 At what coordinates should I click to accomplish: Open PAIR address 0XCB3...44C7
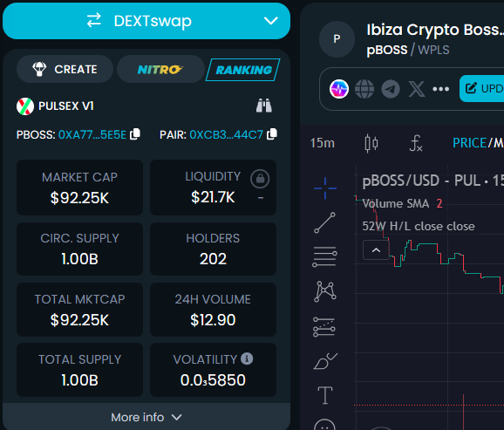click(x=226, y=134)
